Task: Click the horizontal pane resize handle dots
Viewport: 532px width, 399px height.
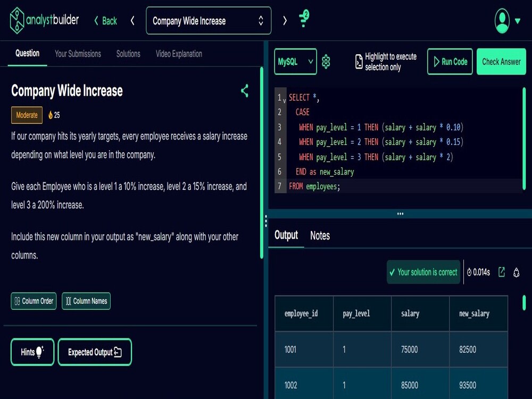Action: (401, 214)
